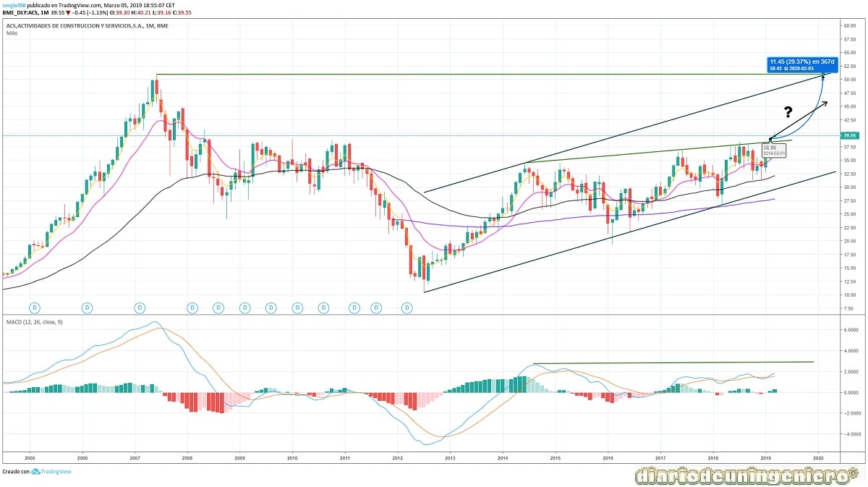Follow the 'Creado con TradingView' link
Image resolution: width=868 pixels, height=487 pixels.
[36, 471]
